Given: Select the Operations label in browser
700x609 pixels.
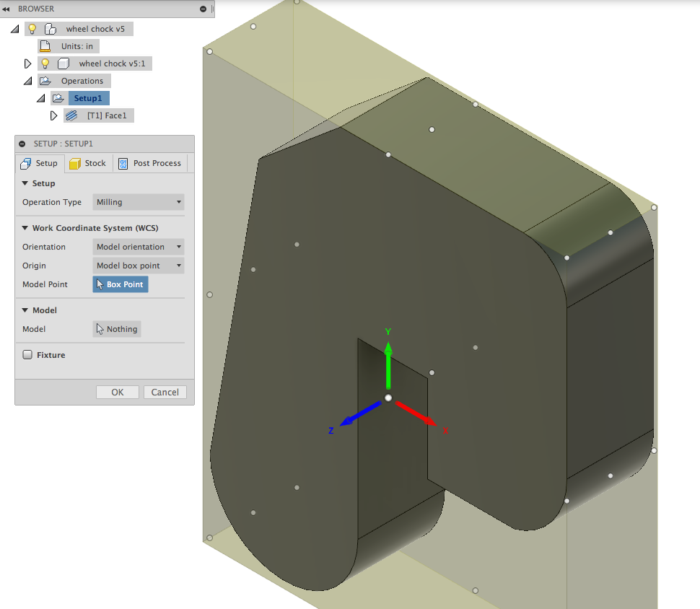Looking at the screenshot, I should (82, 81).
